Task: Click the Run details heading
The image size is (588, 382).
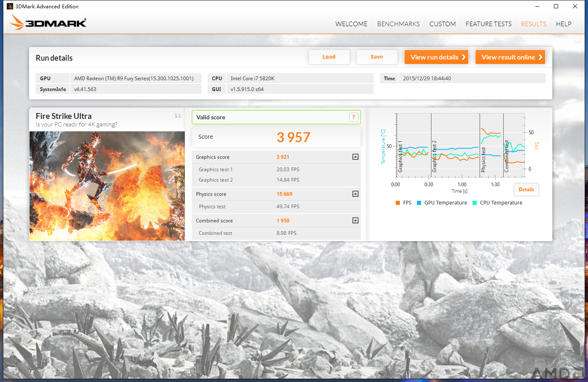Action: pyautogui.click(x=54, y=58)
